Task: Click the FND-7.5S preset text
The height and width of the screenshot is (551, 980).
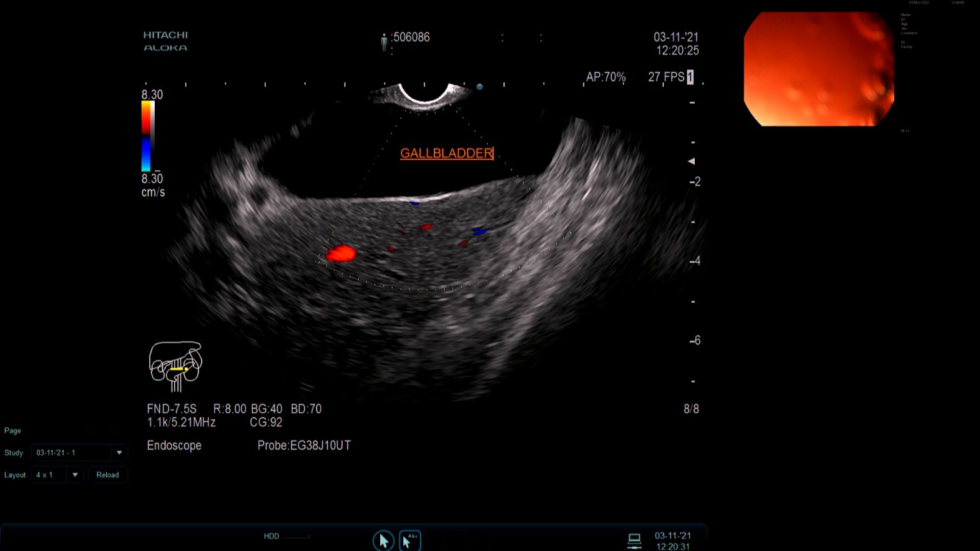Action: [x=172, y=409]
